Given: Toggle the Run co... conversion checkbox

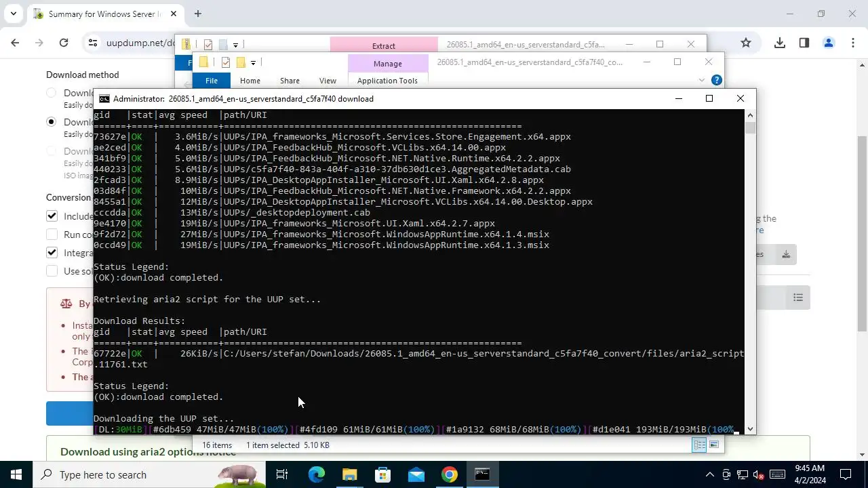Looking at the screenshot, I should 52,235.
